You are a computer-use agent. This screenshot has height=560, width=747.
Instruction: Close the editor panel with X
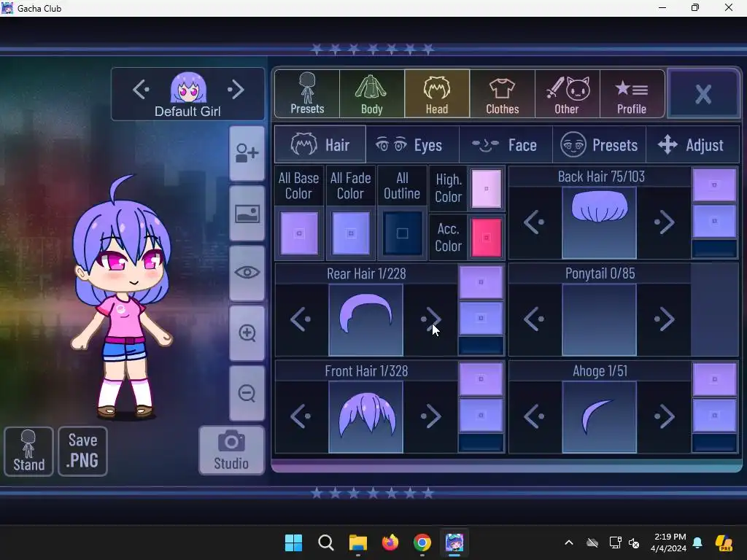point(704,94)
